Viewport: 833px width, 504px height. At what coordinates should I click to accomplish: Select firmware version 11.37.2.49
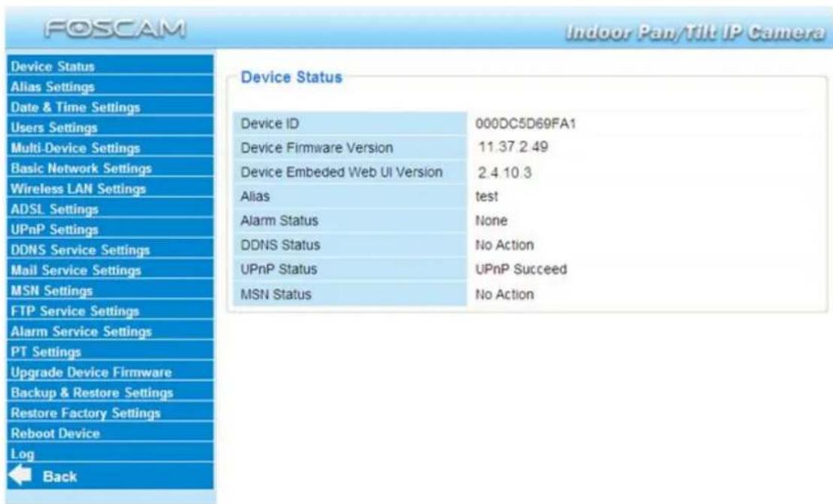pos(513,147)
